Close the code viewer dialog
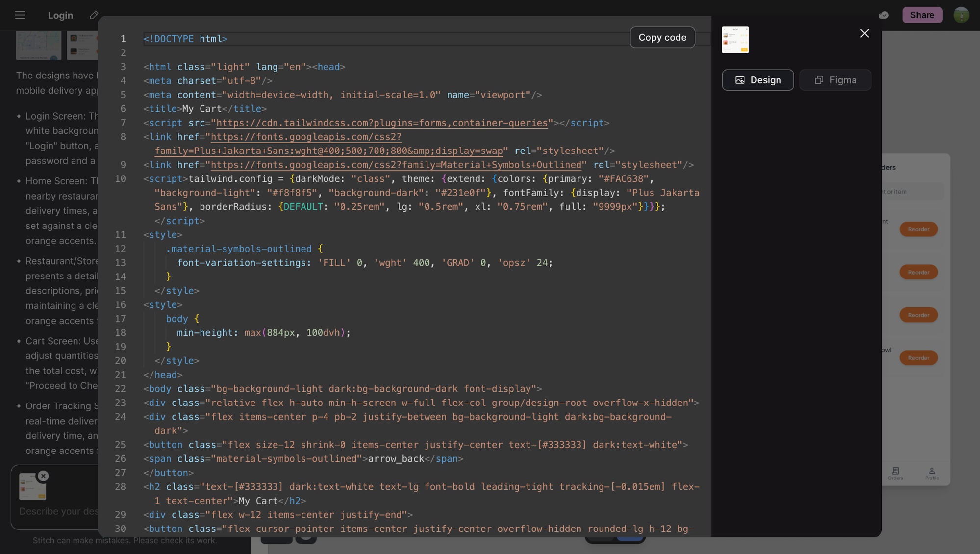The height and width of the screenshot is (554, 980). (864, 33)
